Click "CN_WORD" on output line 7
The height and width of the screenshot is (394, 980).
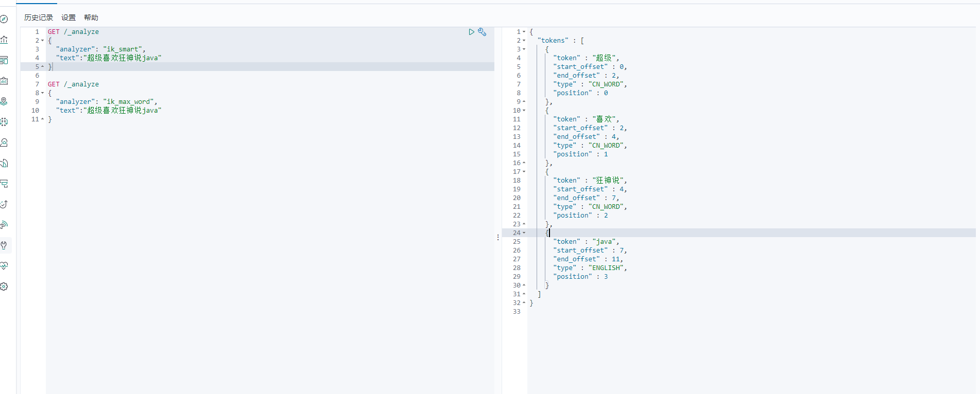(x=606, y=84)
